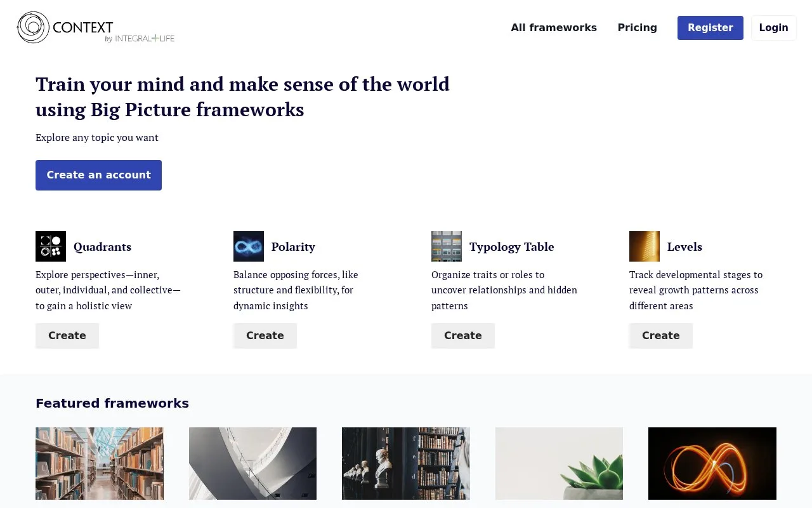Open the marble busts library thumbnail
The height and width of the screenshot is (508, 812).
[x=406, y=464]
